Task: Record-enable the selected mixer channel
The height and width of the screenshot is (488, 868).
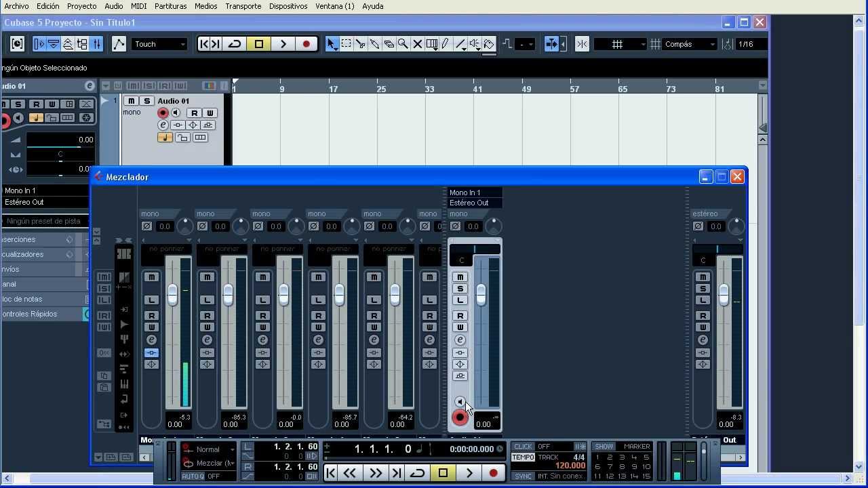Action: click(x=460, y=417)
